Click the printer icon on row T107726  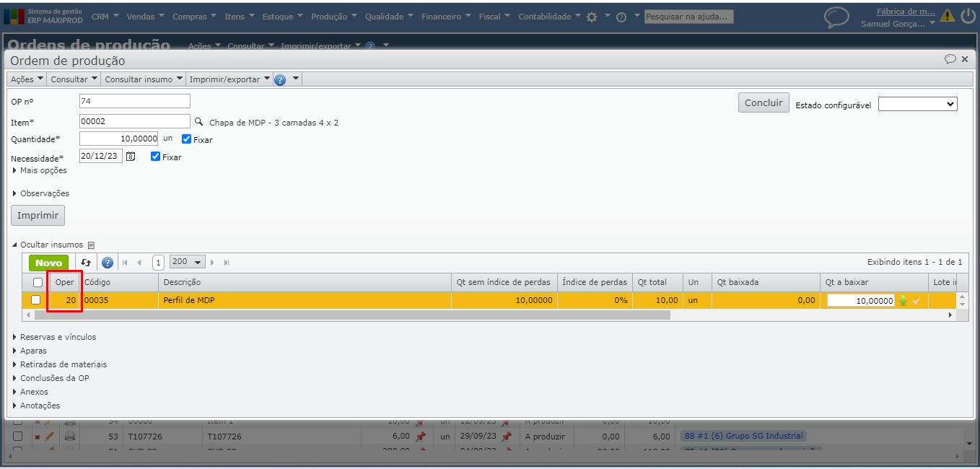tap(70, 436)
